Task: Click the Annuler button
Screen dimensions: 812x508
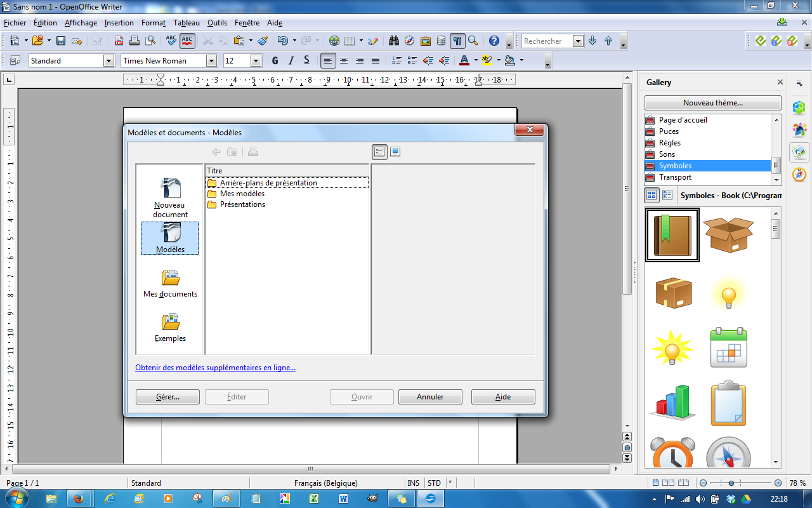Action: click(x=430, y=397)
